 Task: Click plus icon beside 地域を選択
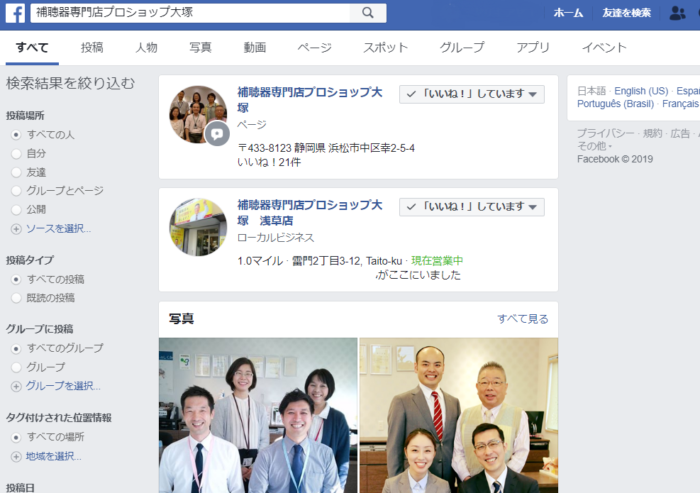(16, 457)
